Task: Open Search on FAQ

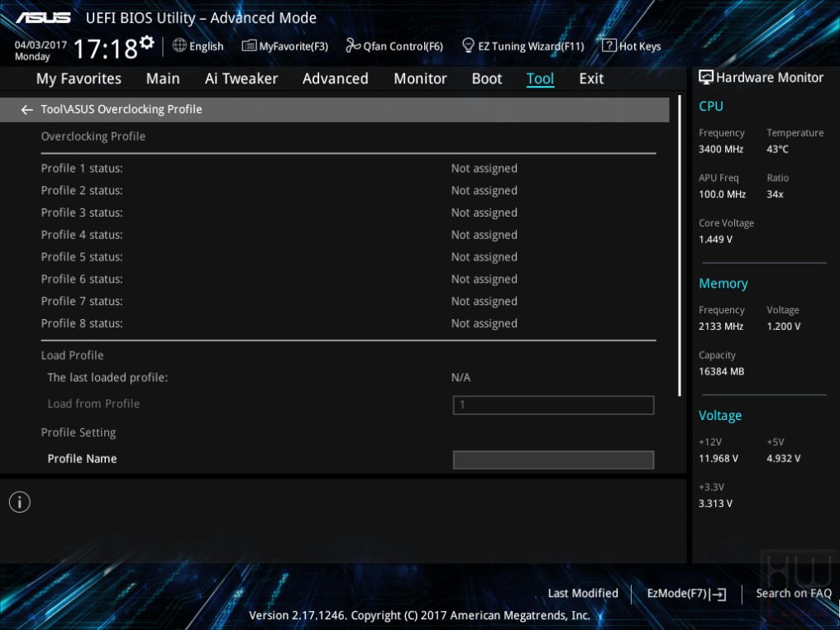Action: coord(794,593)
